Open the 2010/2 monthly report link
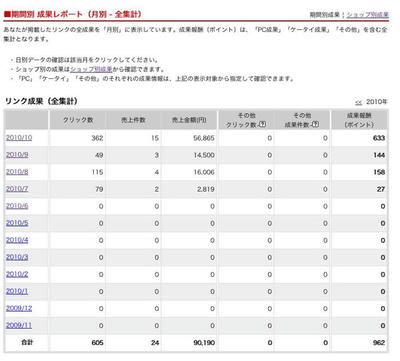The image size is (400, 361). (17, 274)
